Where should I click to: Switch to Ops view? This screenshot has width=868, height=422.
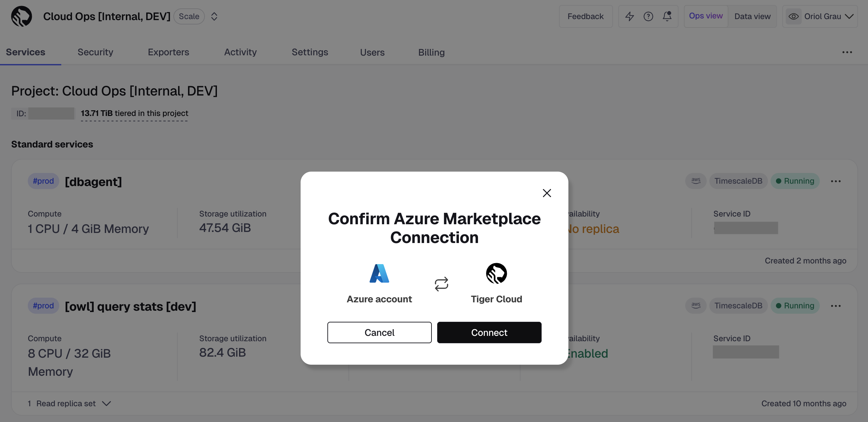point(706,16)
